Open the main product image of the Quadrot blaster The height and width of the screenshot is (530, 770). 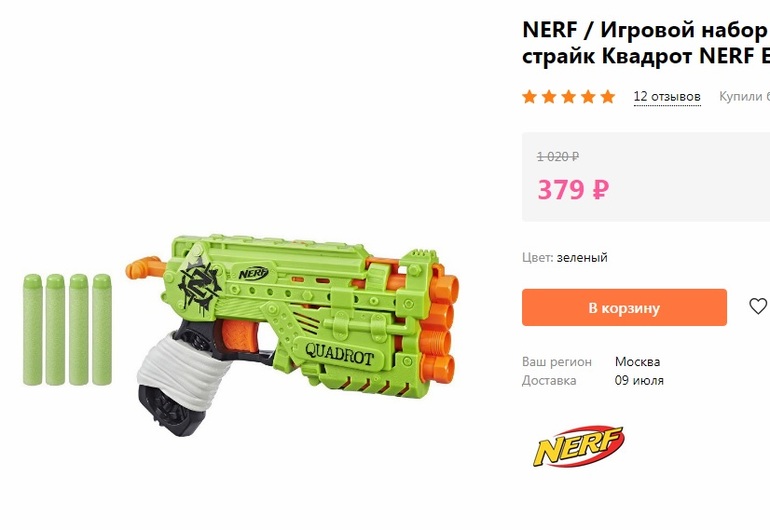292,335
